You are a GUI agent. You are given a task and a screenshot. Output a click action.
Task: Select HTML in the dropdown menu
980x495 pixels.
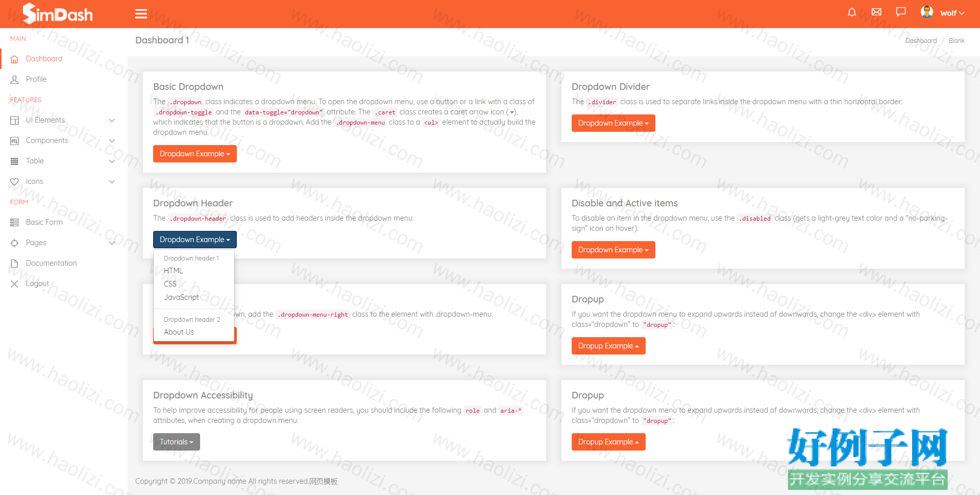tap(194, 271)
